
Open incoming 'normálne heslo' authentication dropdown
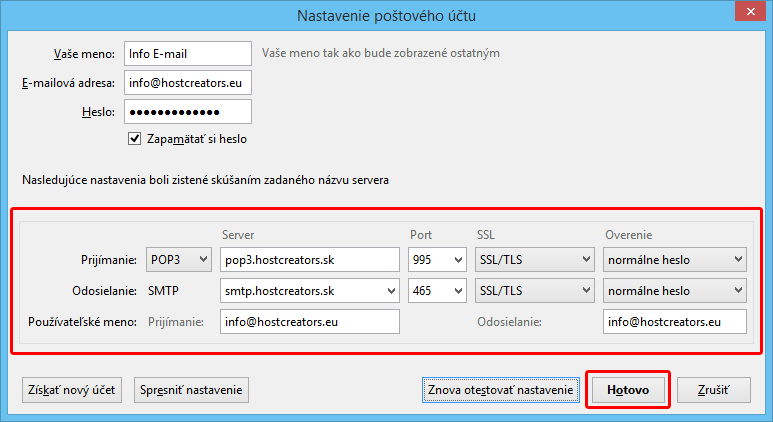click(674, 259)
